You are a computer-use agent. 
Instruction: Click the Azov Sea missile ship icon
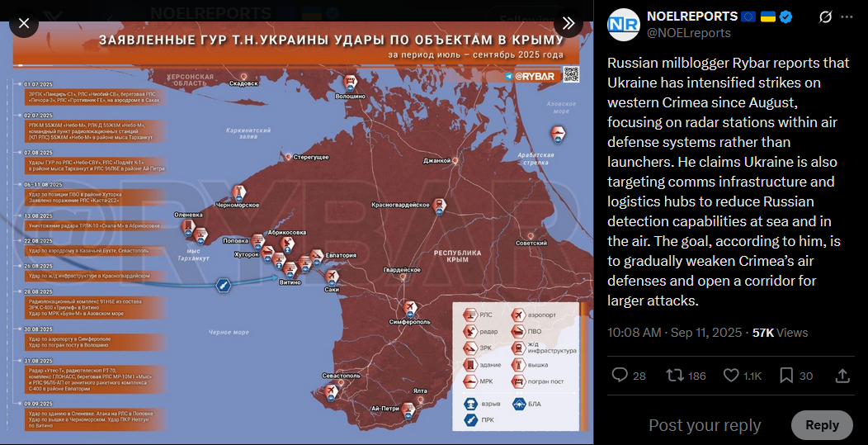pos(558,135)
